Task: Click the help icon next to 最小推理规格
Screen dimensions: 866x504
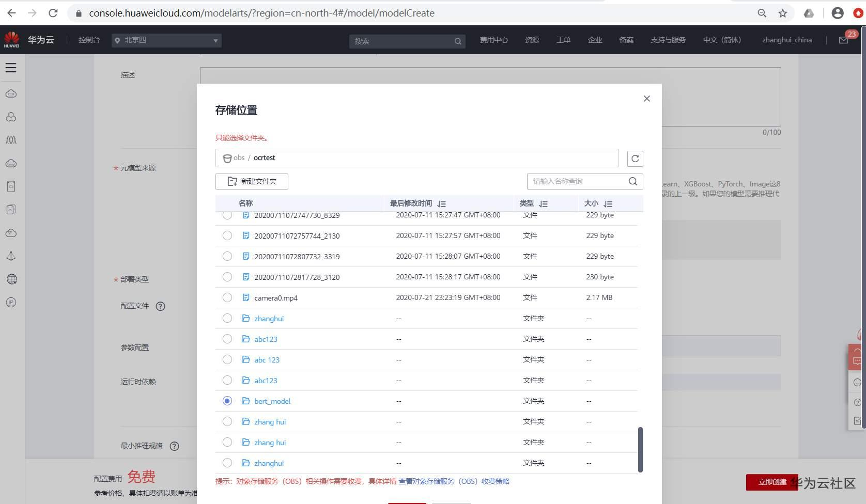Action: point(175,446)
